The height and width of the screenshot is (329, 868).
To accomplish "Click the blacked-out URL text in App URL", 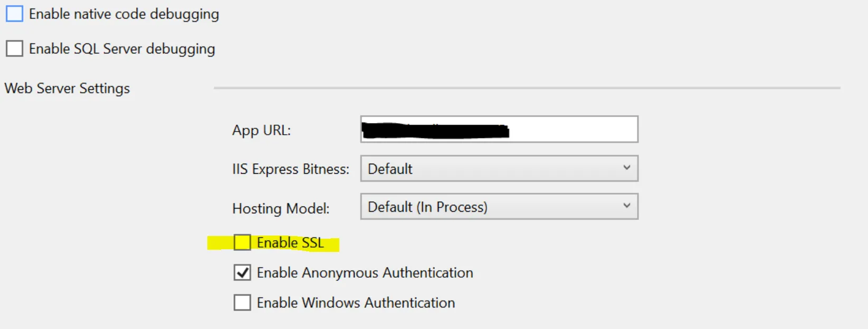I will click(x=435, y=130).
